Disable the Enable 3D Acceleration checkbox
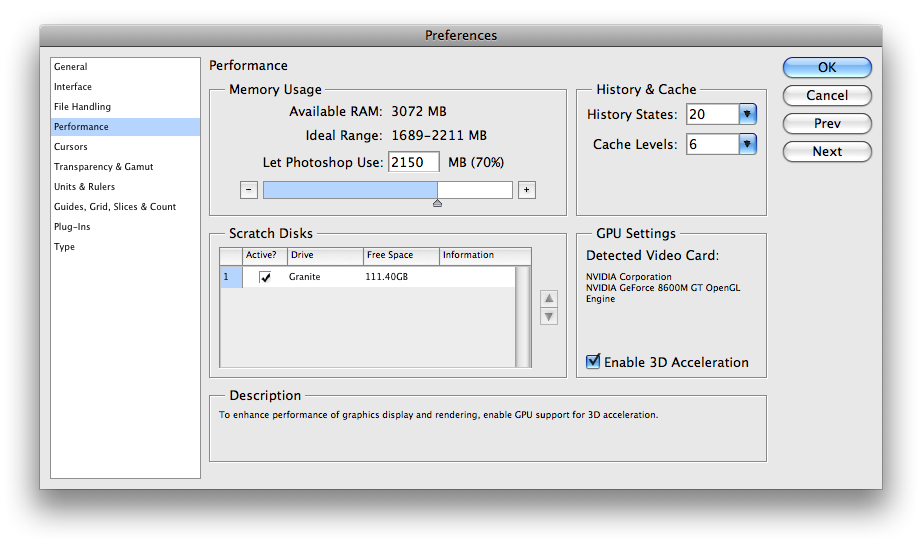Screen dimensions: 922x544 [x=593, y=362]
